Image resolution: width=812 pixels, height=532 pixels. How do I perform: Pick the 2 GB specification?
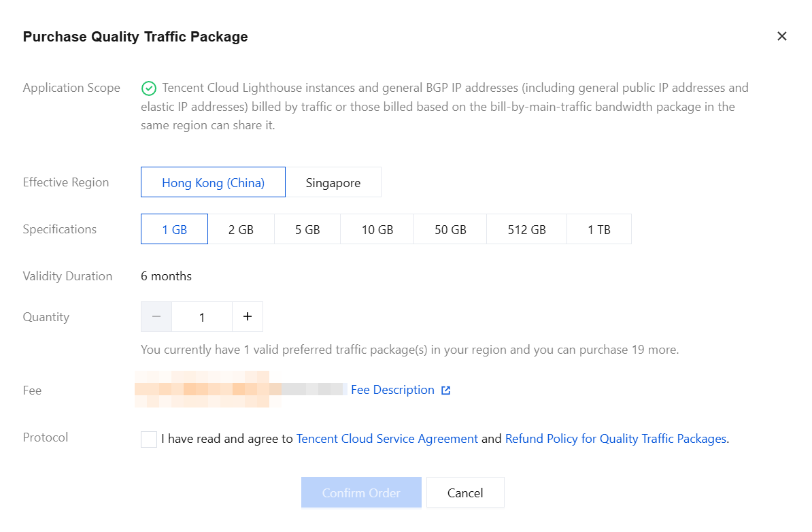241,229
